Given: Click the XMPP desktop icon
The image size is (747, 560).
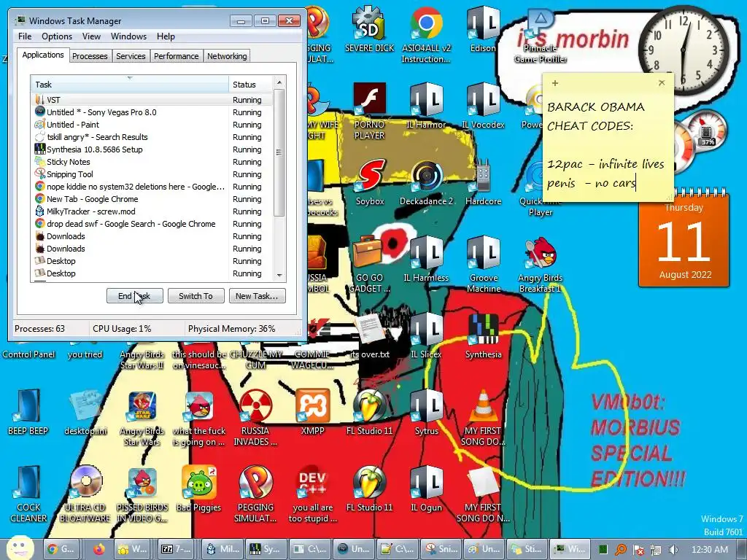Looking at the screenshot, I should [x=312, y=413].
